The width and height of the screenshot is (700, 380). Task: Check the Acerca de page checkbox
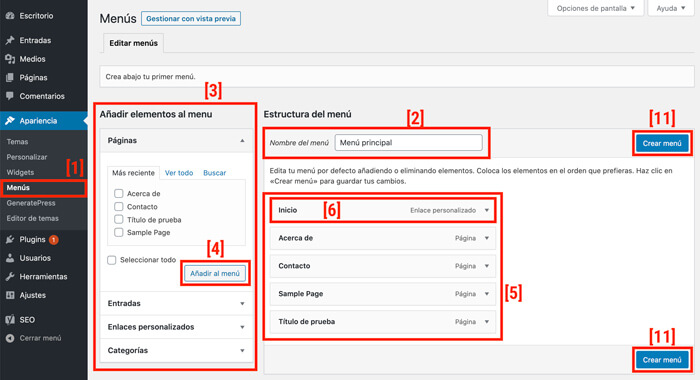pyautogui.click(x=119, y=193)
